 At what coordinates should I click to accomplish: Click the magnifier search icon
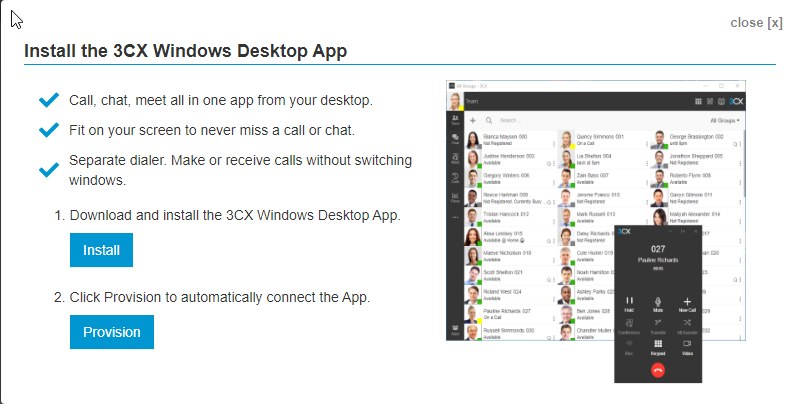click(488, 120)
